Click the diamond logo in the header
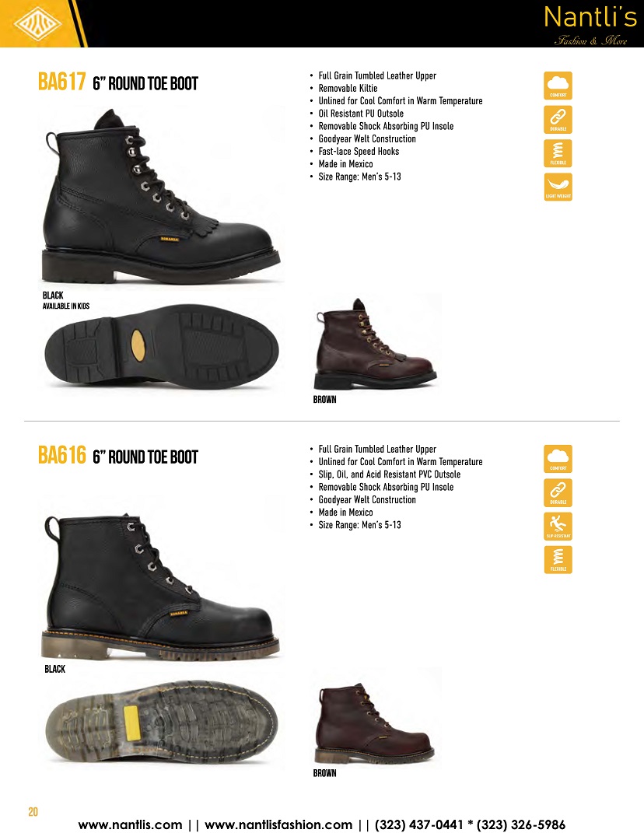644x833 pixels. (x=37, y=23)
